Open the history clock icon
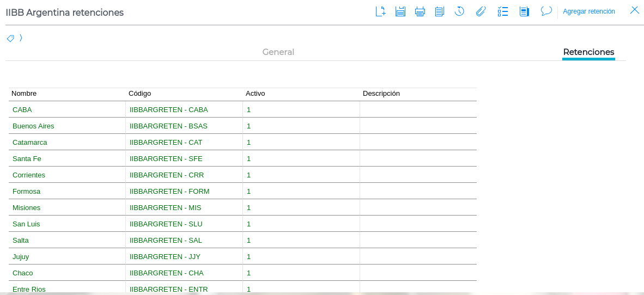This screenshot has width=644, height=295. (x=459, y=11)
